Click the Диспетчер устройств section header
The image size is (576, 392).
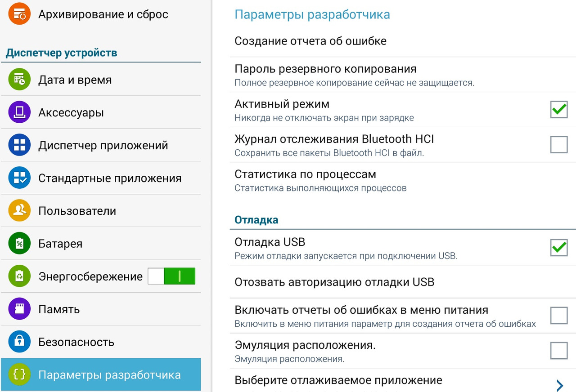click(x=62, y=53)
